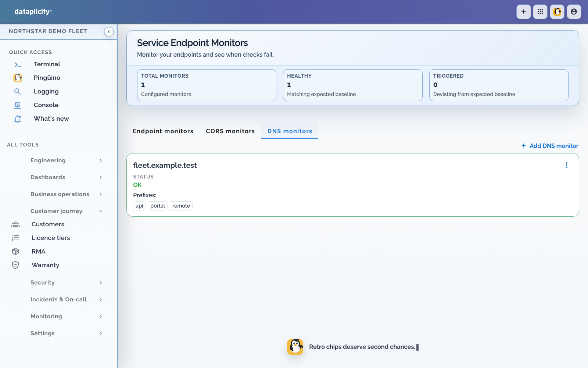Image resolution: width=588 pixels, height=368 pixels.
Task: Click the plus icon in top bar
Action: click(523, 12)
